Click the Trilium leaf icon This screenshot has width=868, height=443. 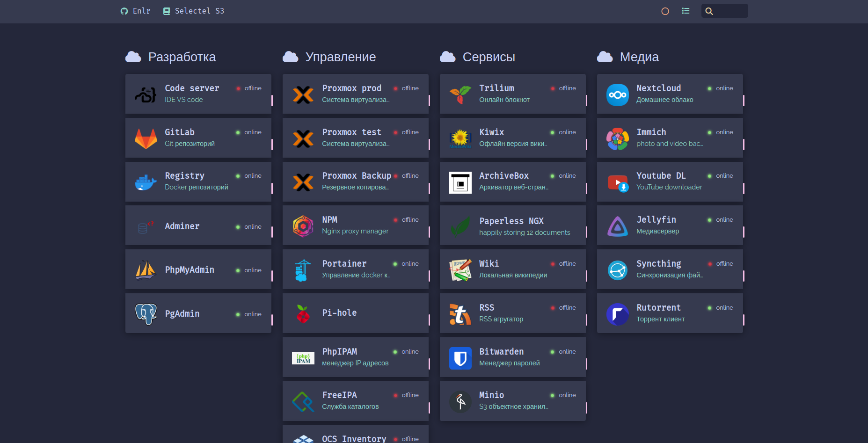point(460,94)
